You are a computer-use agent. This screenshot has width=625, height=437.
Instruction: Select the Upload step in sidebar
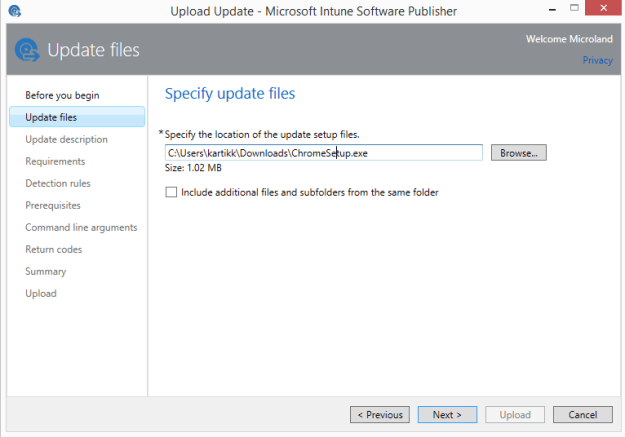coord(41,293)
